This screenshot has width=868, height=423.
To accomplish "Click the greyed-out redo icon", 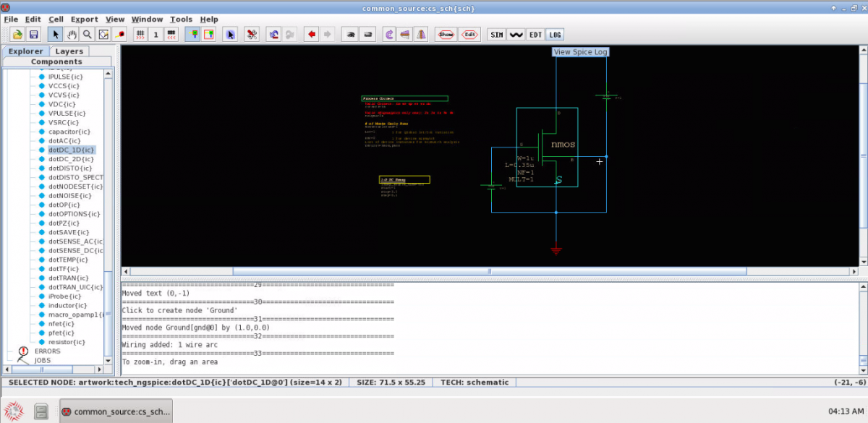I will 290,34.
